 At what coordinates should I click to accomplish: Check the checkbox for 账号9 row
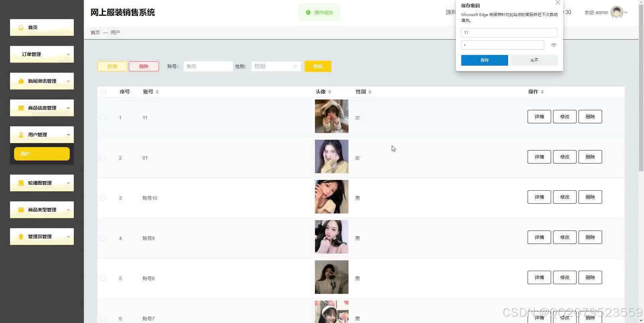(103, 238)
